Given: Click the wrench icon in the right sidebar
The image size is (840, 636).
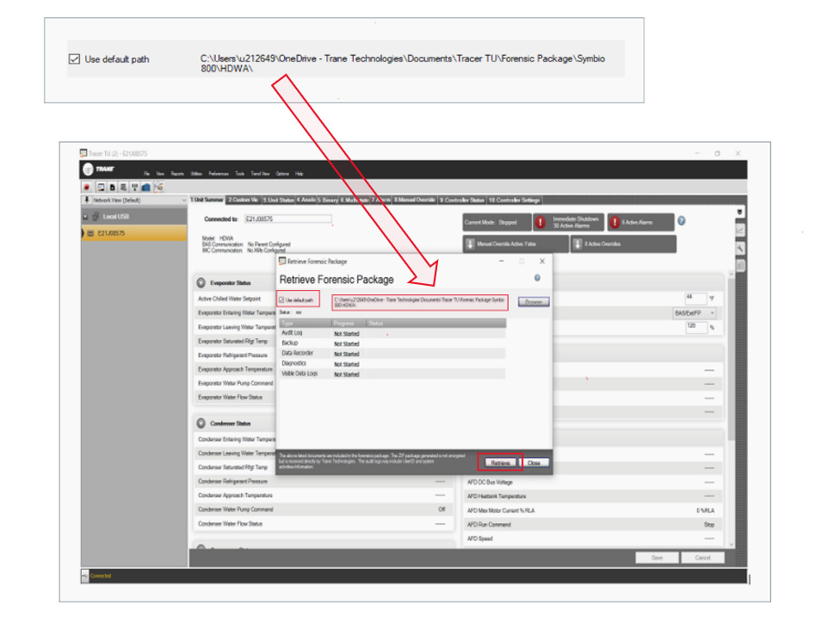Looking at the screenshot, I should point(740,248).
